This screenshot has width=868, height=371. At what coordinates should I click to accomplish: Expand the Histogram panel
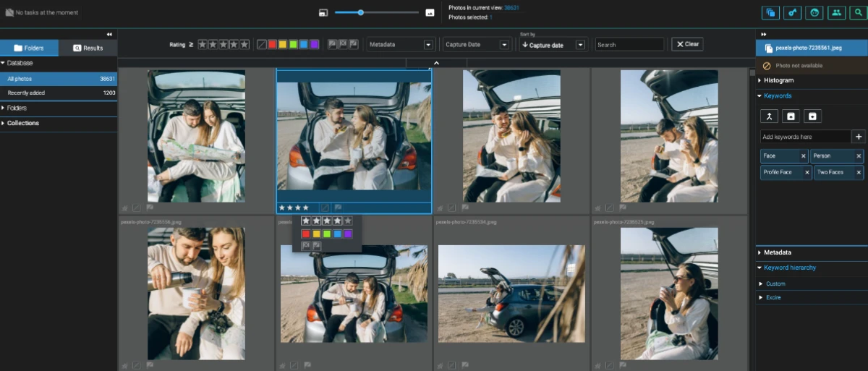(x=778, y=80)
